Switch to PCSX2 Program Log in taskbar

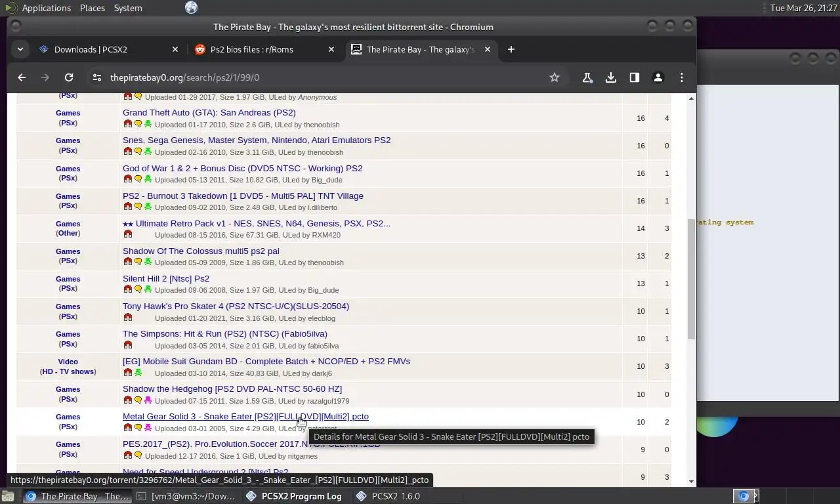click(x=293, y=496)
